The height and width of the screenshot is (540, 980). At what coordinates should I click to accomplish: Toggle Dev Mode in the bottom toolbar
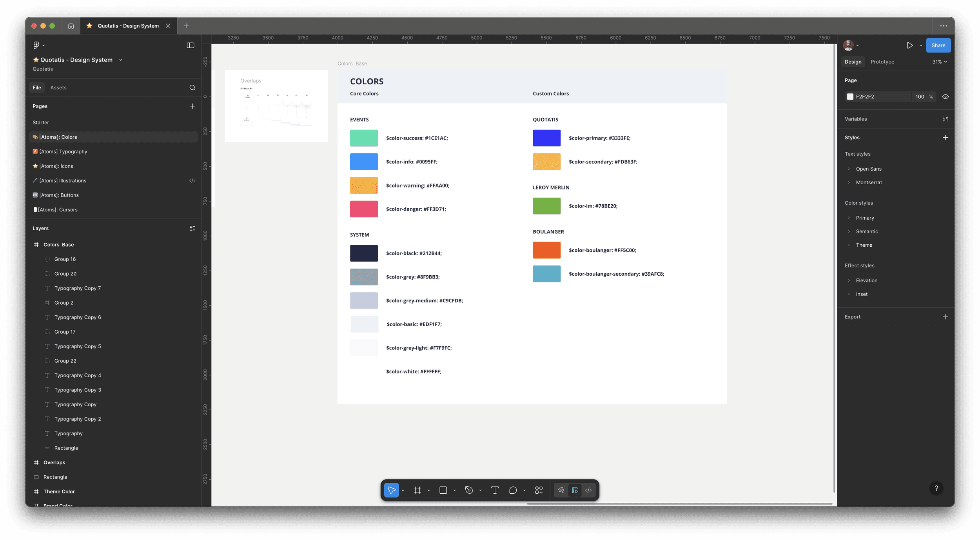click(588, 490)
